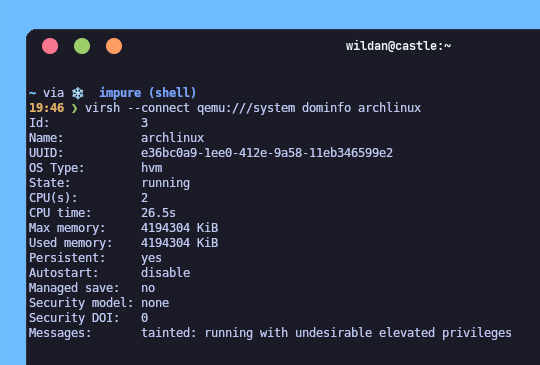Click the snowflake Nix icon in prompt

pos(78,93)
